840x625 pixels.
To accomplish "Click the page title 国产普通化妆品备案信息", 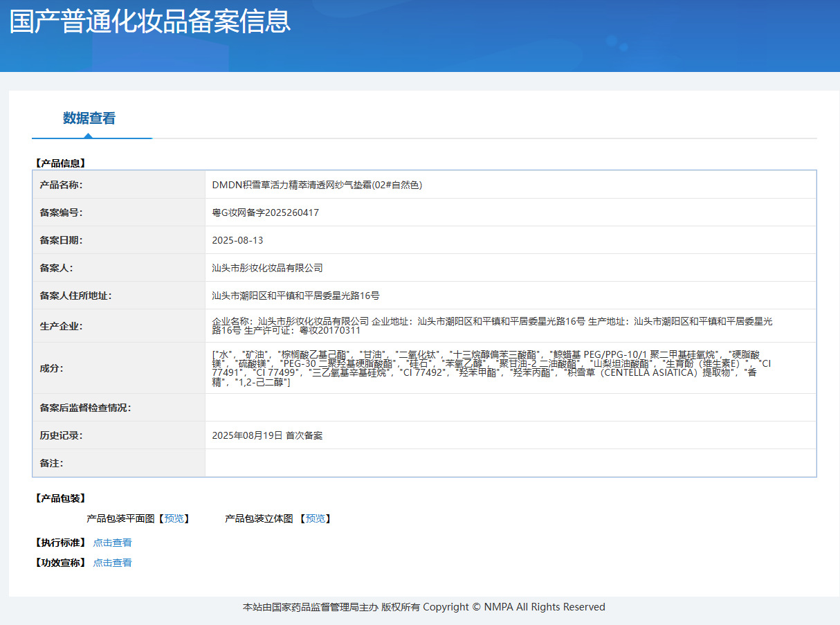I will (150, 21).
